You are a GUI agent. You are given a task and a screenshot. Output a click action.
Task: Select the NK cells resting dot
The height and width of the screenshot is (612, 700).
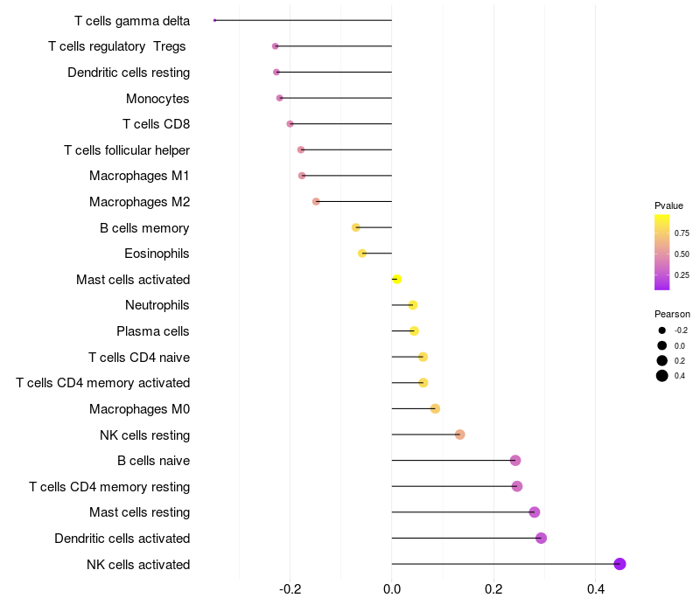[460, 435]
